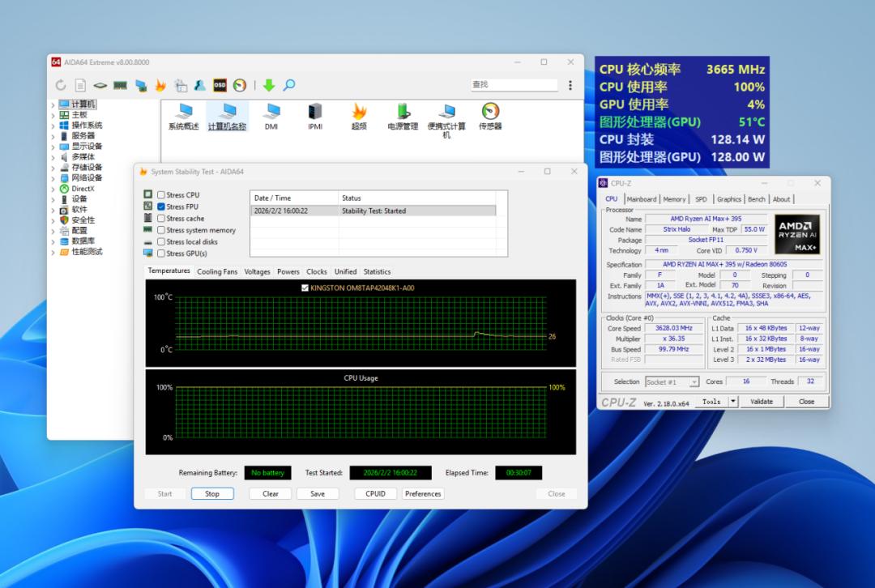Click the Validate button in CPU-Z
The image size is (875, 588).
pos(762,402)
